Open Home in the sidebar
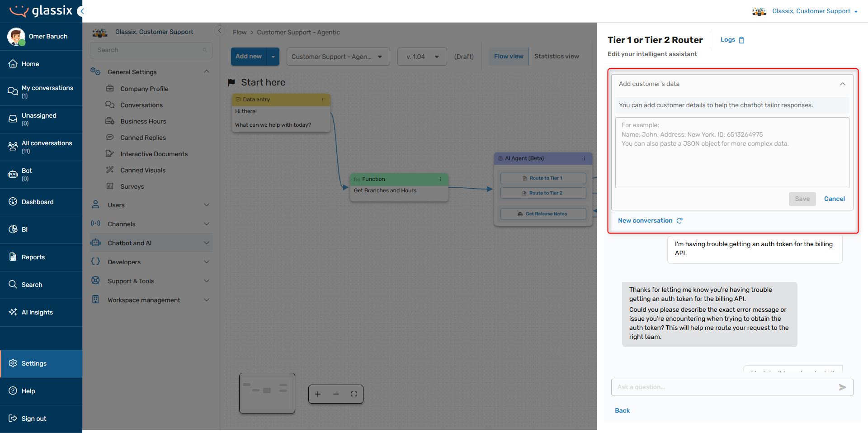The height and width of the screenshot is (433, 868). click(x=41, y=64)
